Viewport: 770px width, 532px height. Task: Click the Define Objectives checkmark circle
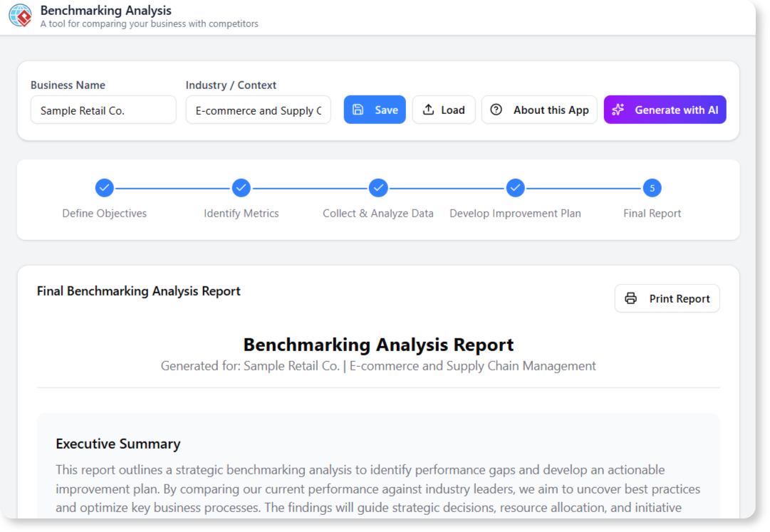coord(105,188)
